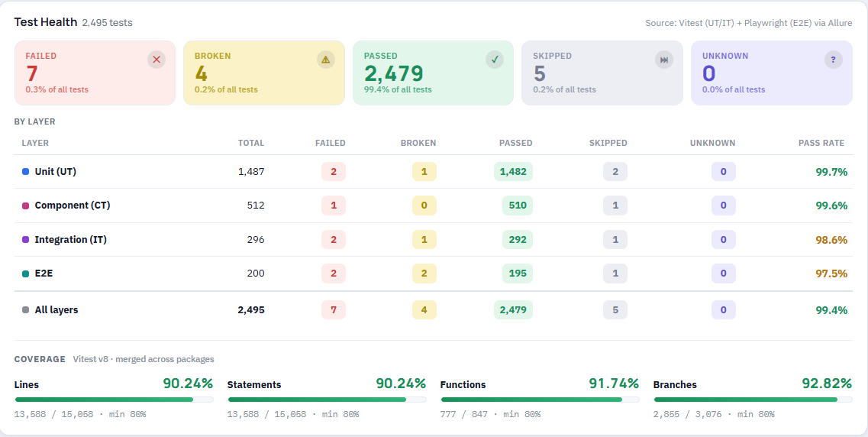The width and height of the screenshot is (868, 437).
Task: Click the pink Component (CT) layer dot
Action: point(25,206)
